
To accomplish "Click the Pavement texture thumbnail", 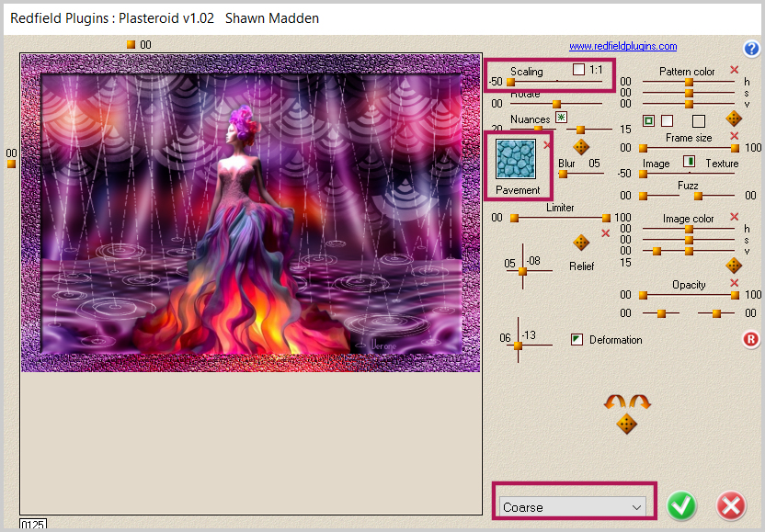I will (x=516, y=159).
